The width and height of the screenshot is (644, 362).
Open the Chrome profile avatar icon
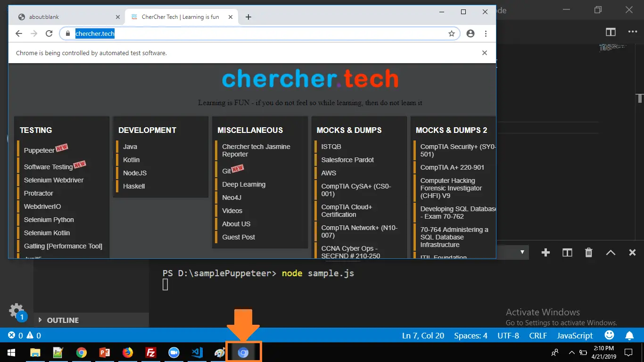point(470,33)
